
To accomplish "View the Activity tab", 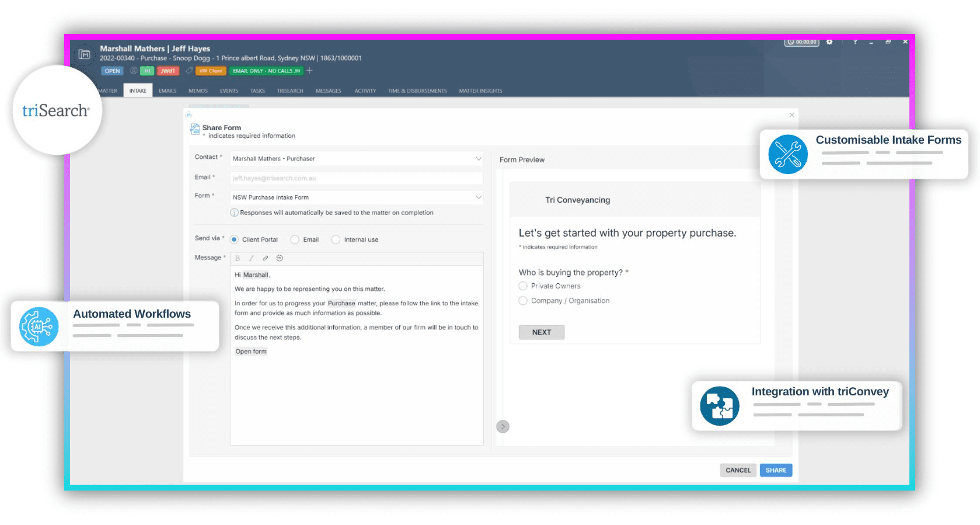I will click(x=365, y=91).
